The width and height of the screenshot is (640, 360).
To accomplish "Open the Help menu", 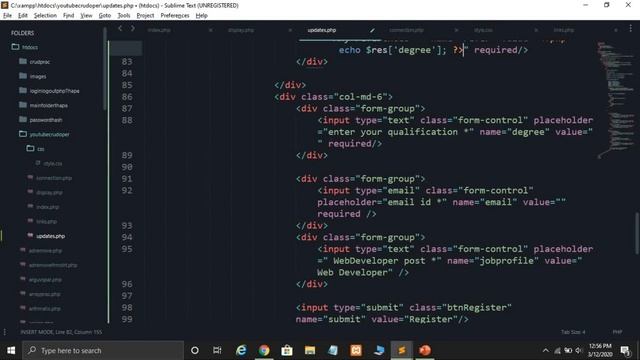I will pos(202,16).
